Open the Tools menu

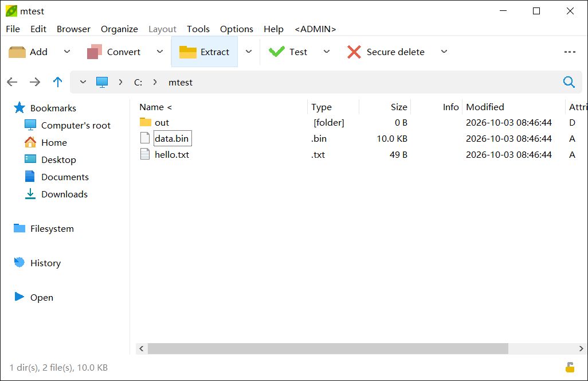[198, 29]
